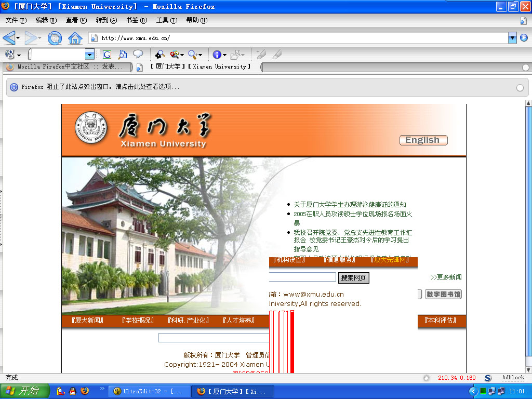Open the paint-like quick launch icon
532x399 pixels.
click(x=60, y=391)
